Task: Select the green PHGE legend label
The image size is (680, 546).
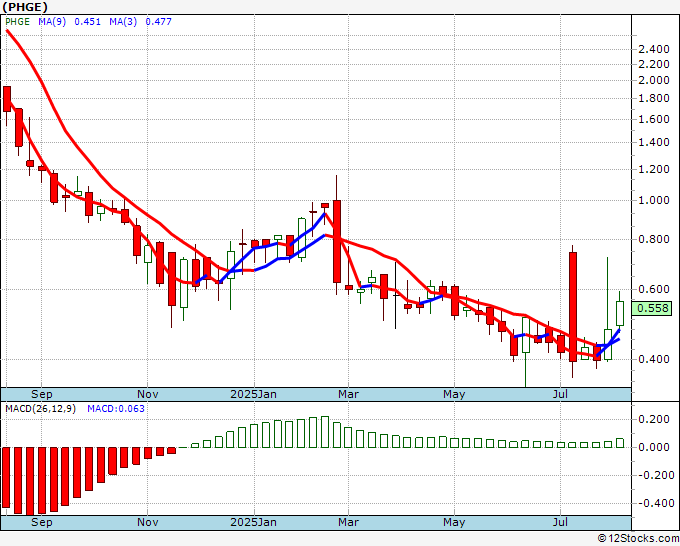Action: [x=17, y=21]
